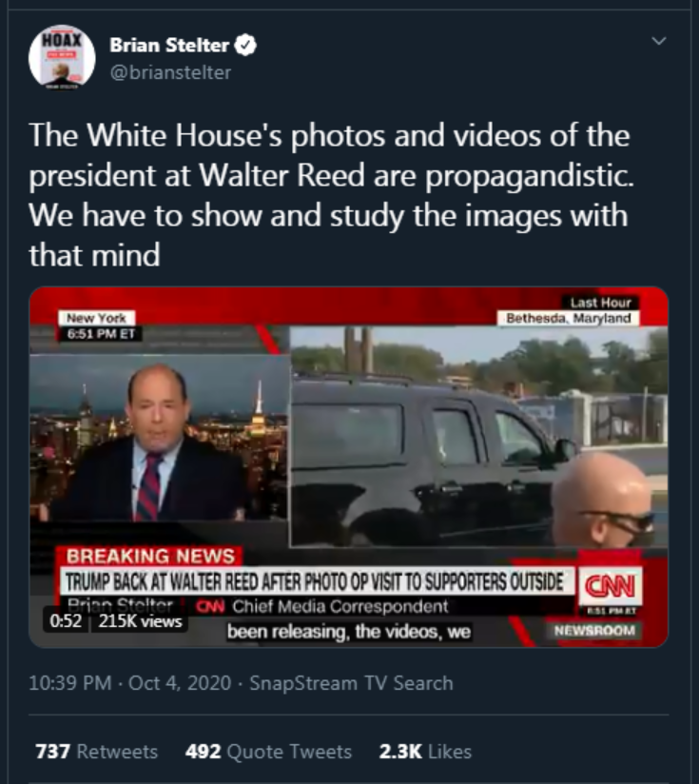Click the 215K views label

pos(140,620)
